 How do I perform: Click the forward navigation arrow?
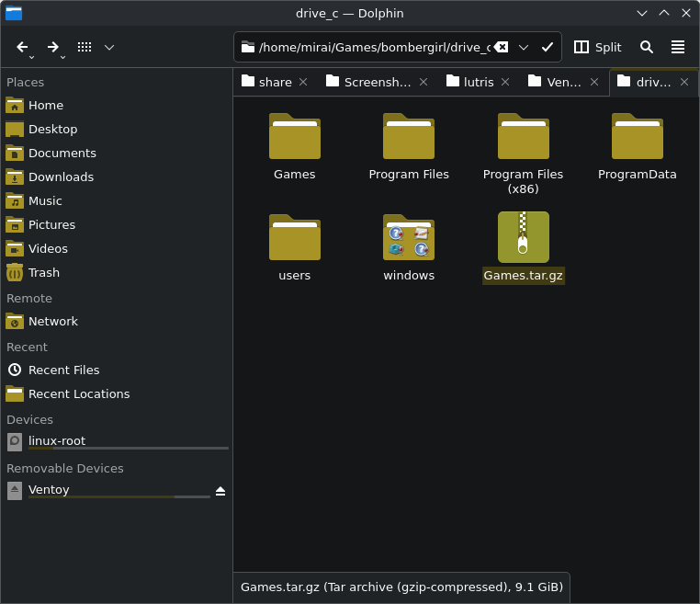click(53, 47)
